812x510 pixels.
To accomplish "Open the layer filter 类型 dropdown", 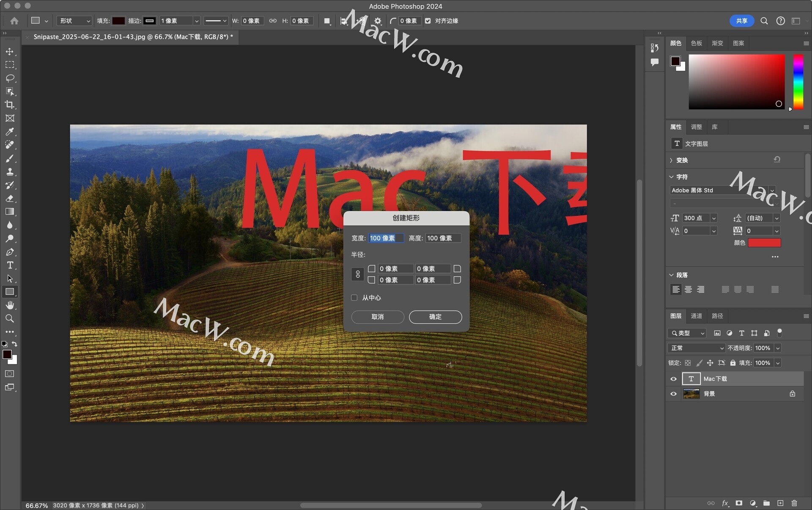I will (x=687, y=333).
